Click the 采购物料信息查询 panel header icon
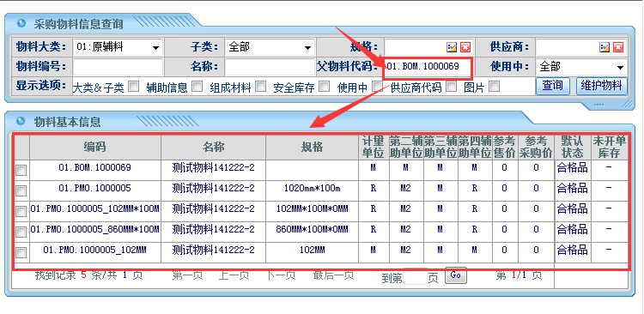 click(21, 23)
